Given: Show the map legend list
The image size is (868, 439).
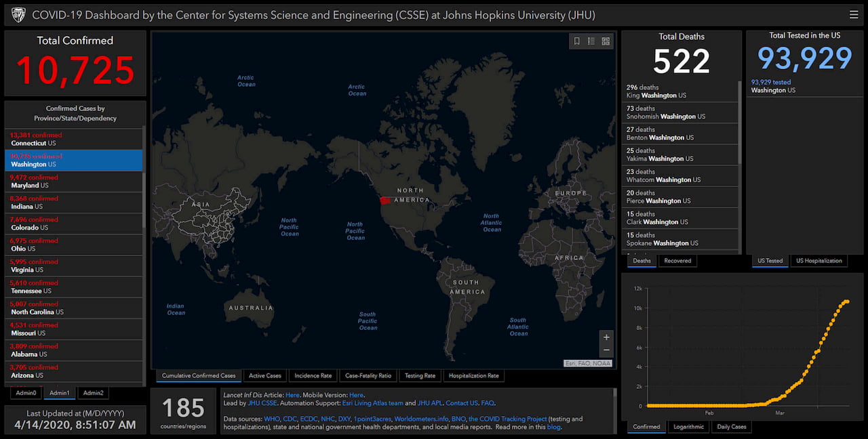Looking at the screenshot, I should (x=591, y=41).
